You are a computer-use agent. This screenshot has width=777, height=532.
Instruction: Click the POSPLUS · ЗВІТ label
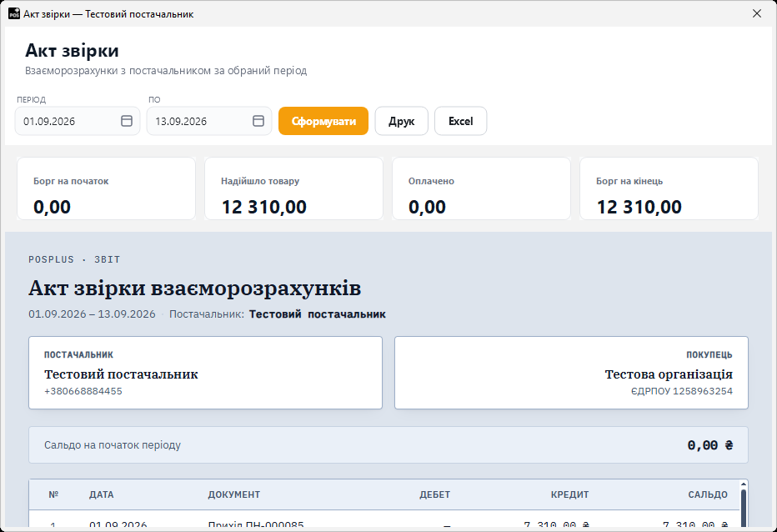(74, 259)
